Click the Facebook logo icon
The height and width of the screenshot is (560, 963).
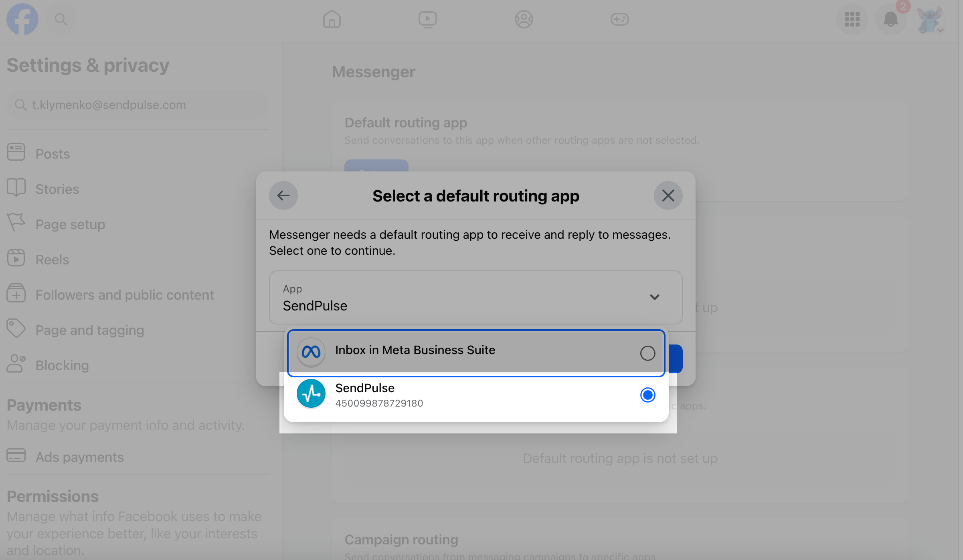point(22,19)
